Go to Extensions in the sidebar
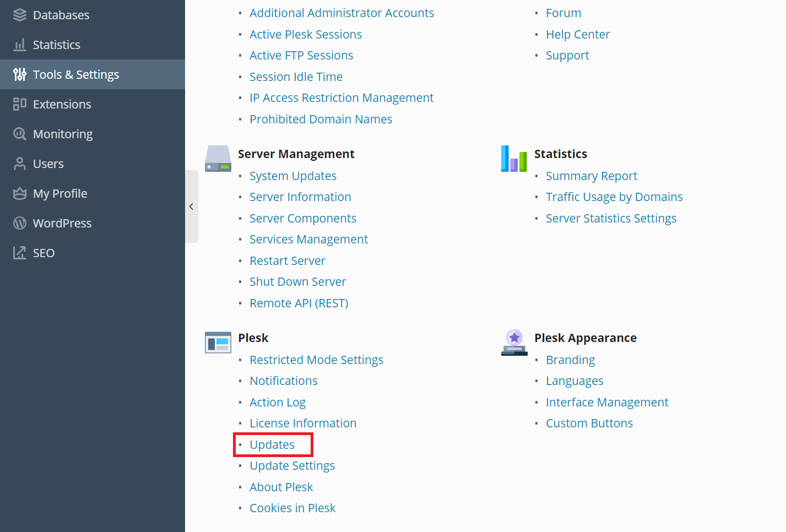 [x=93, y=104]
